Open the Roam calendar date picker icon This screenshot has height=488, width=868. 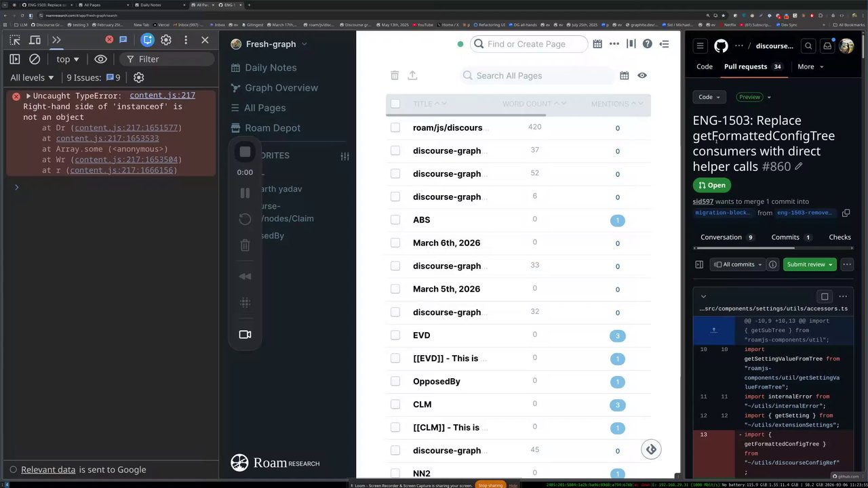point(597,44)
